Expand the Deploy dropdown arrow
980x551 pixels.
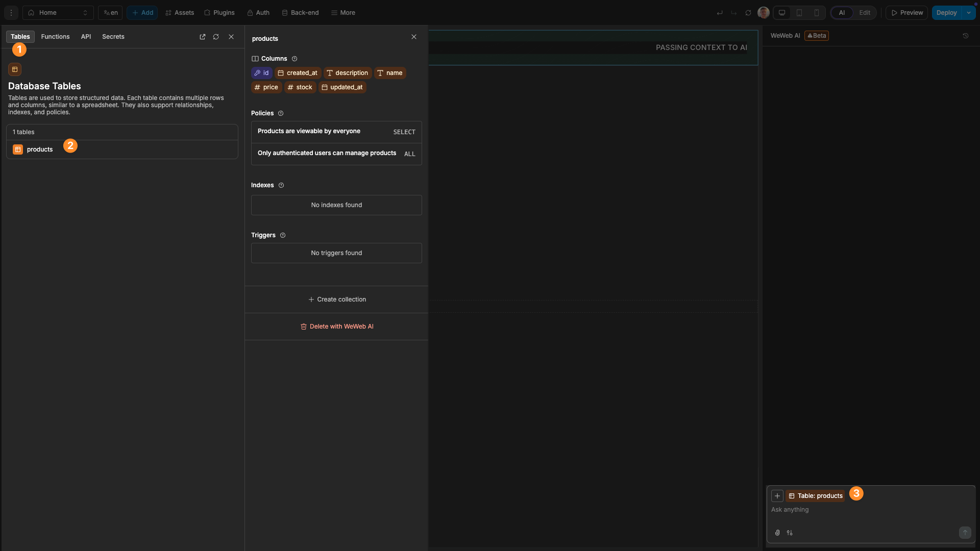point(969,13)
